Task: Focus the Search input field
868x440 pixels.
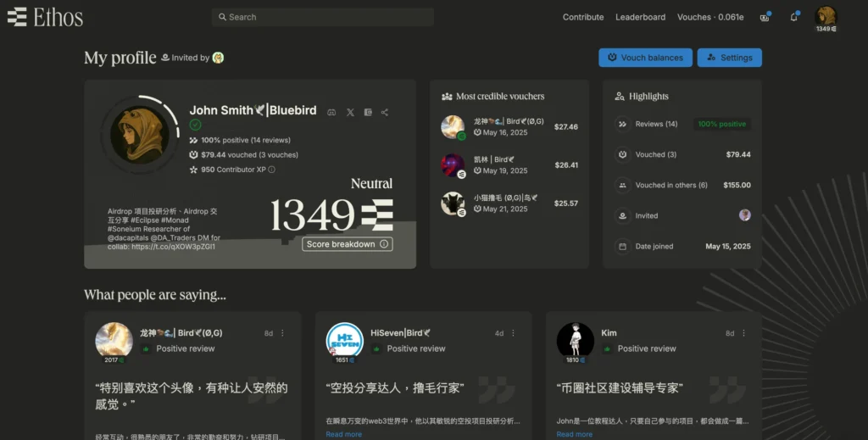Action: [322, 17]
